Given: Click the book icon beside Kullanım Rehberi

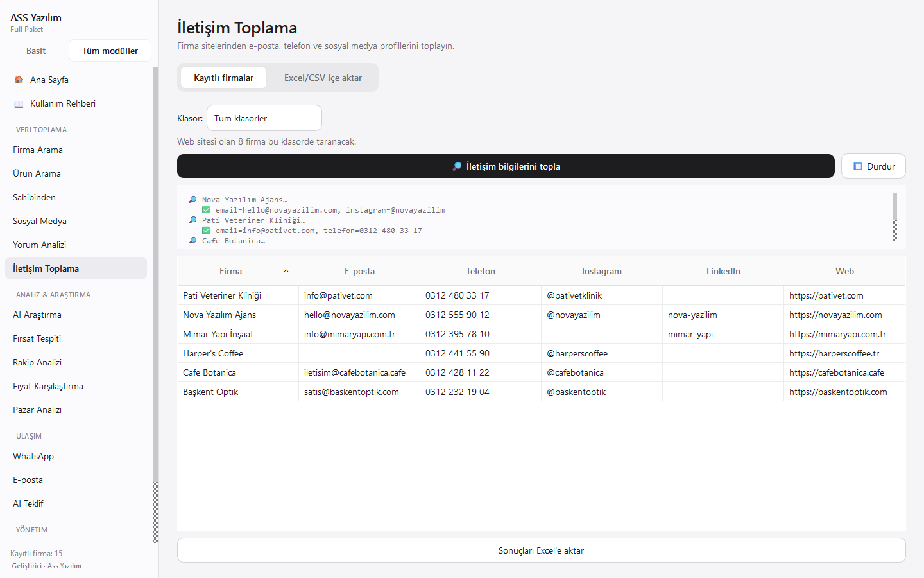Looking at the screenshot, I should [19, 103].
